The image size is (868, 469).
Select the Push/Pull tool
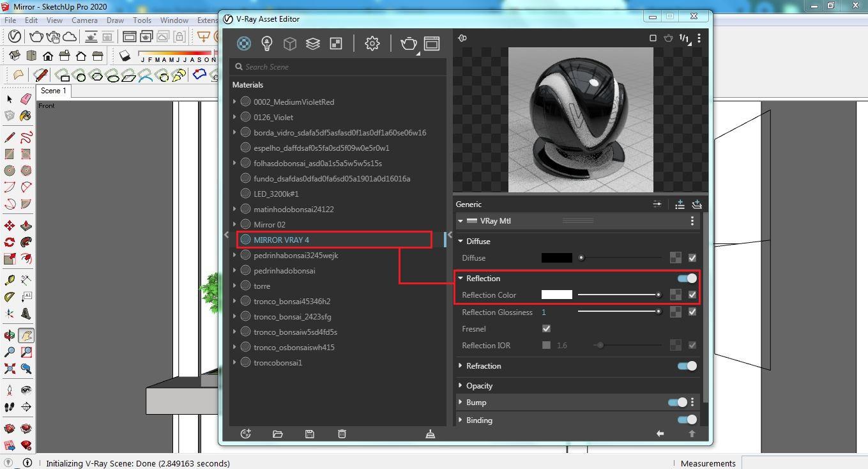(x=26, y=226)
